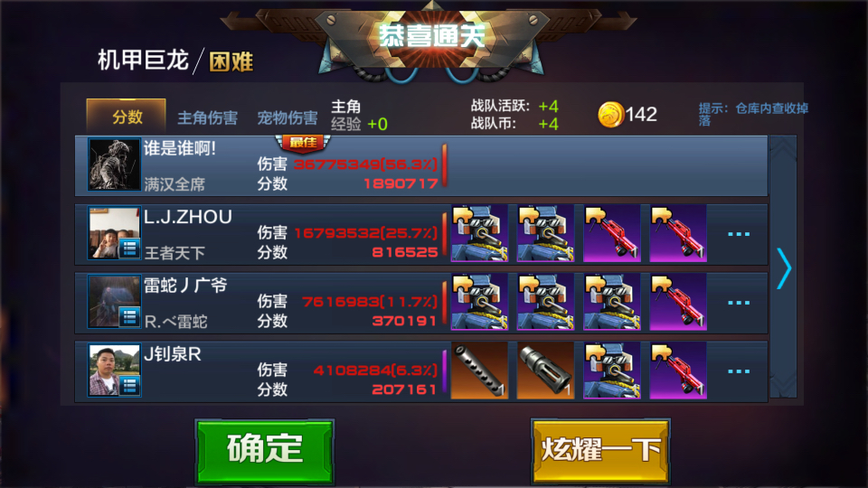Click the green 确定 button
Viewport: 868px width, 488px height.
[x=265, y=450]
